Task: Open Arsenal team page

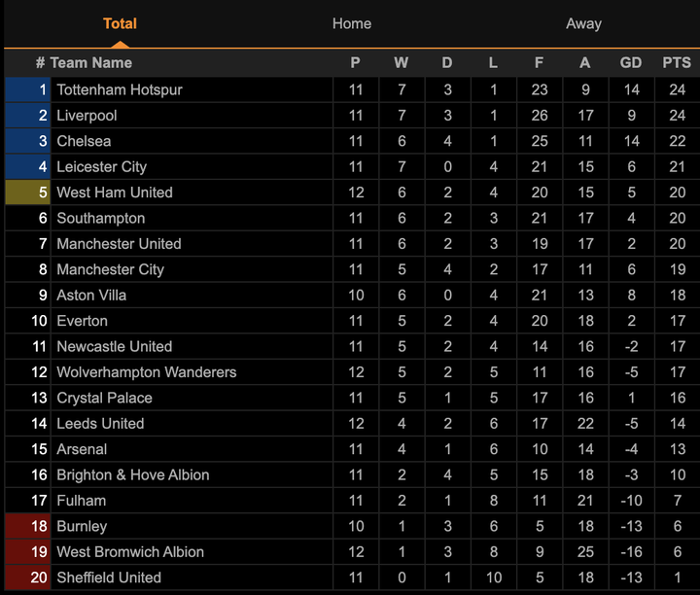Action: tap(82, 449)
